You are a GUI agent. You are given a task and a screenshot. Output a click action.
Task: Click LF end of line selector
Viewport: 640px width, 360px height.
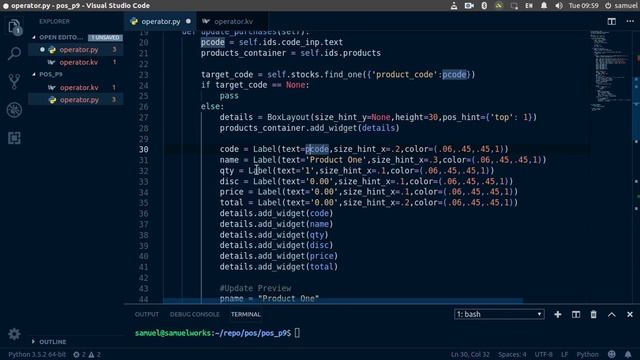[564, 354]
